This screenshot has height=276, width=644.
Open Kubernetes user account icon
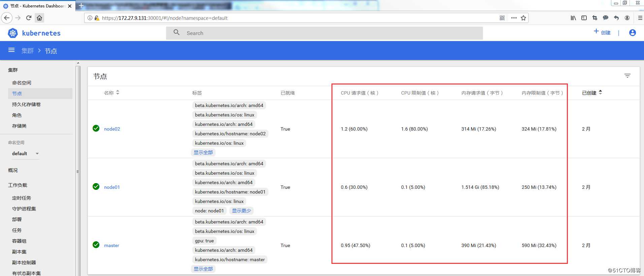[633, 33]
